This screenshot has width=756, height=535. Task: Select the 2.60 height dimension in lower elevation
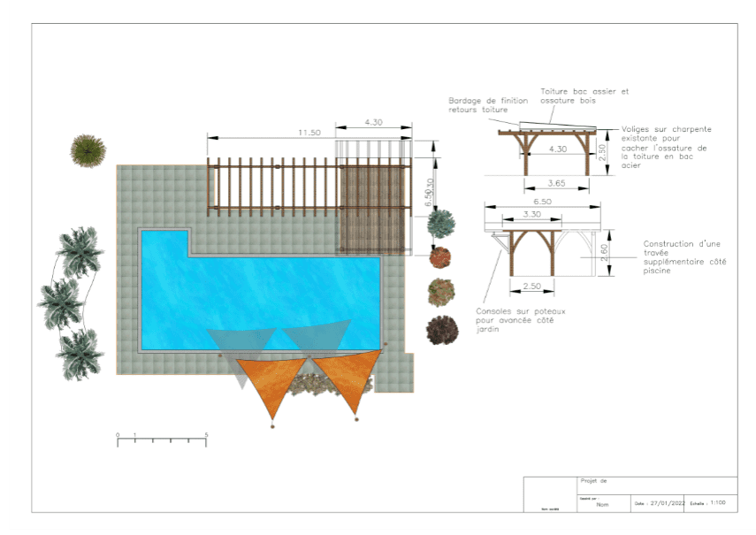603,254
